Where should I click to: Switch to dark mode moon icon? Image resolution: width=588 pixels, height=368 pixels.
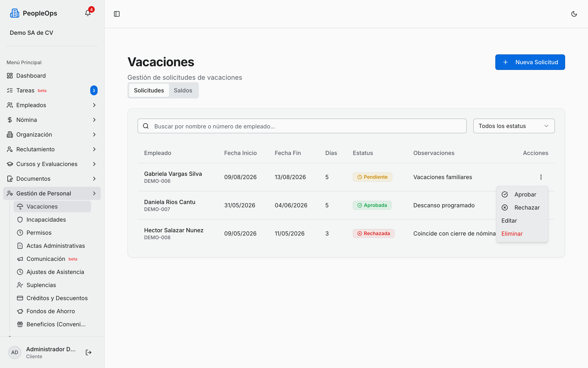point(574,14)
